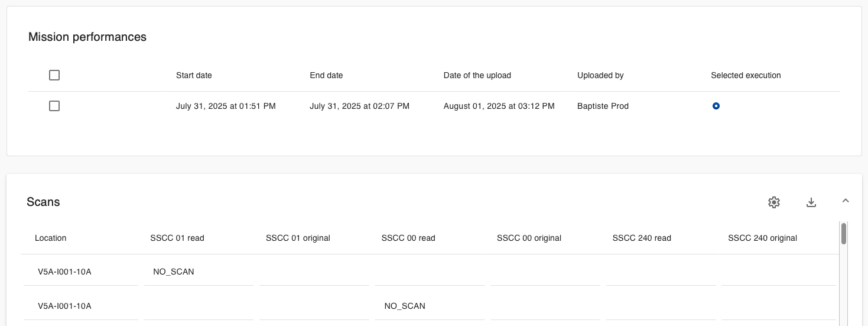Click SSCC 01 read column header
This screenshot has width=868, height=326.
[x=177, y=238]
